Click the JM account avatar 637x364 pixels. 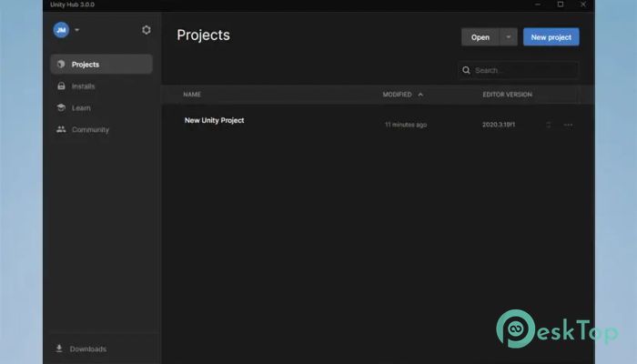pyautogui.click(x=61, y=30)
